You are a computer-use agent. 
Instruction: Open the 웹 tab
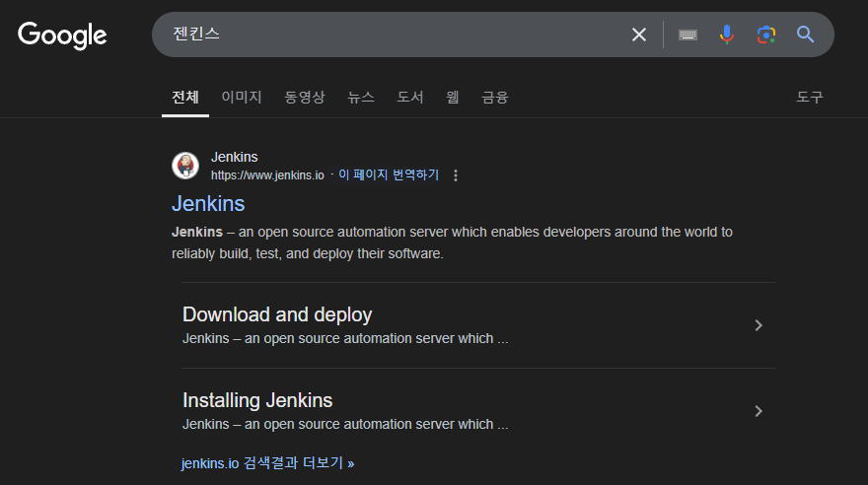click(453, 98)
